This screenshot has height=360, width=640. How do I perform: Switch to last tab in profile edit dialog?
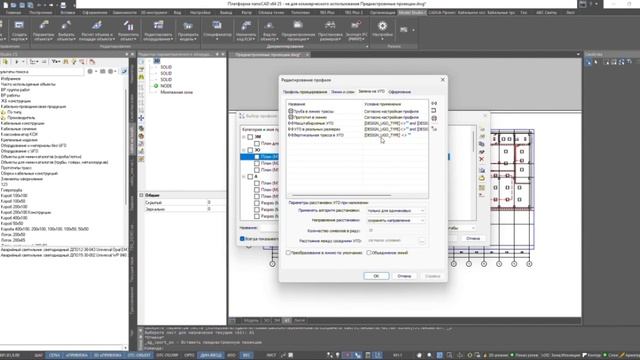[x=400, y=92]
